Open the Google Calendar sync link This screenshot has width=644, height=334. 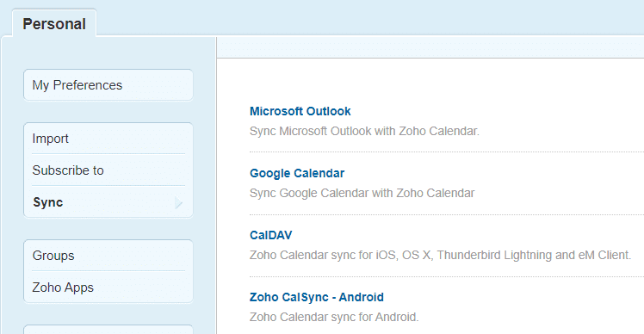point(297,173)
